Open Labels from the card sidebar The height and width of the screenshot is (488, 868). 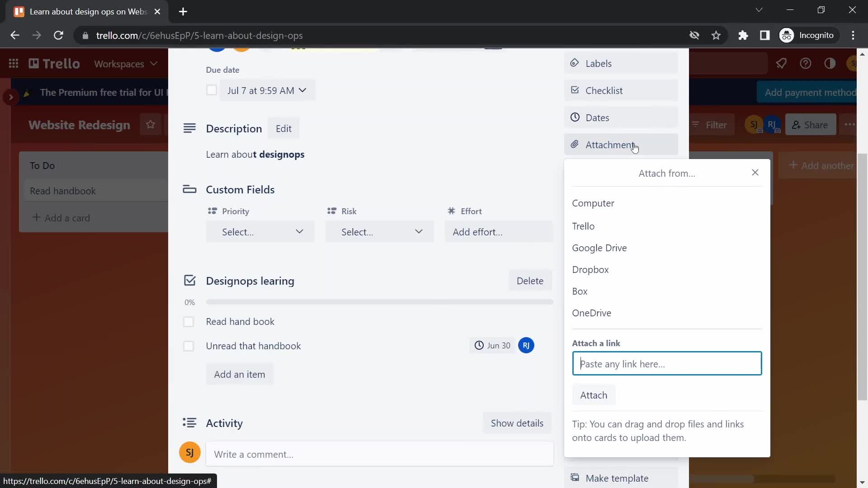[x=621, y=63]
